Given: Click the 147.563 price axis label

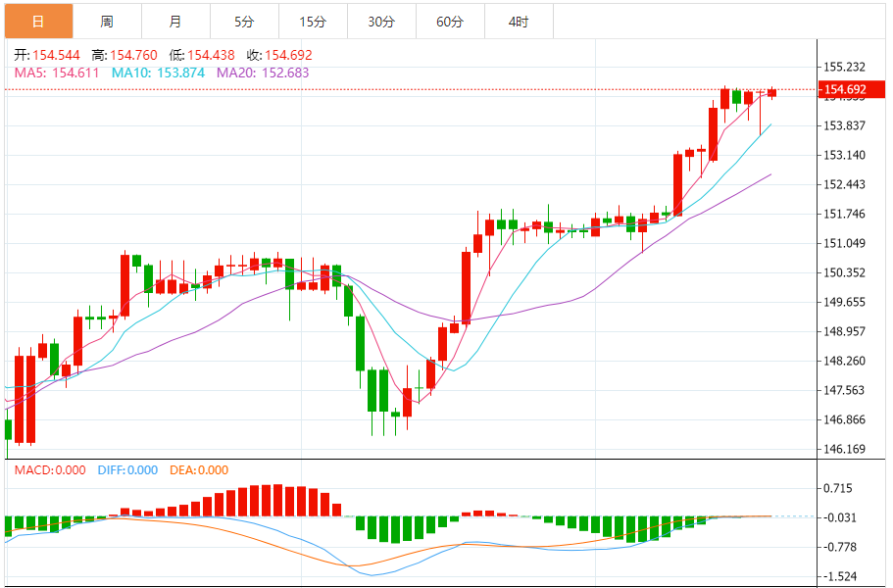Looking at the screenshot, I should pos(845,390).
